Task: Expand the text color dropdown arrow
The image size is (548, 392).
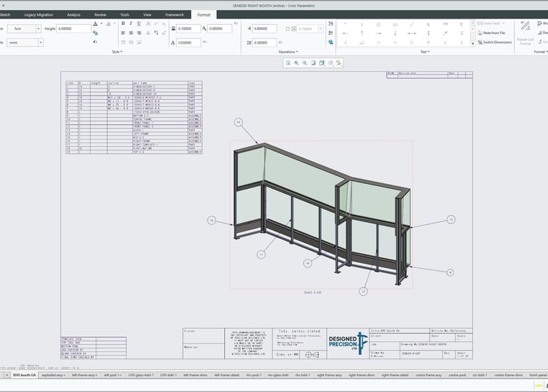Action: click(x=101, y=24)
